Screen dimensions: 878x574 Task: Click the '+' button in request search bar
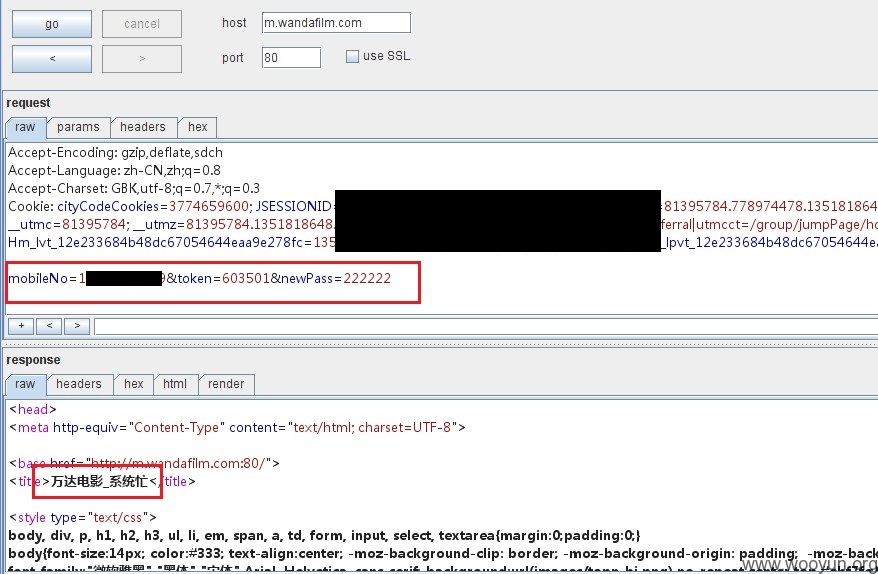21,326
